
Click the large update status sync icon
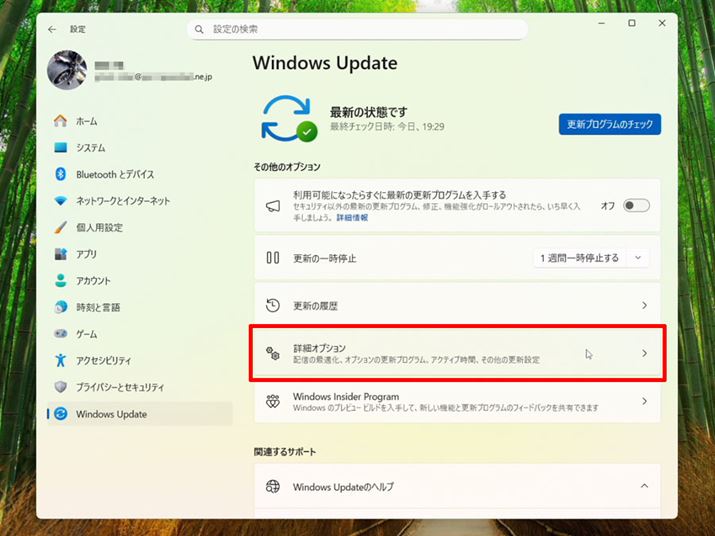point(289,119)
